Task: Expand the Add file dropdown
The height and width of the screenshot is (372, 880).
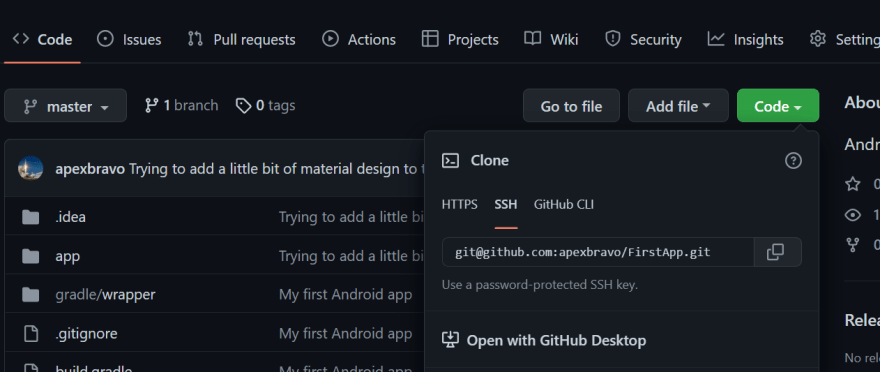Action: click(678, 105)
